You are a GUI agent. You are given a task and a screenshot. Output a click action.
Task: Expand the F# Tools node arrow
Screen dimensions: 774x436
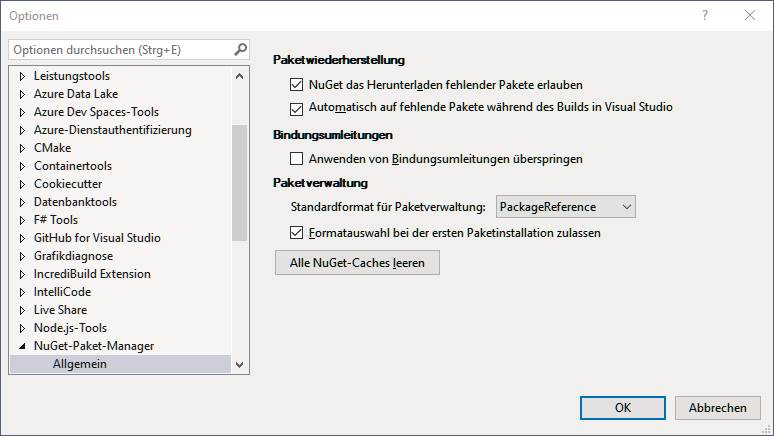(x=22, y=220)
